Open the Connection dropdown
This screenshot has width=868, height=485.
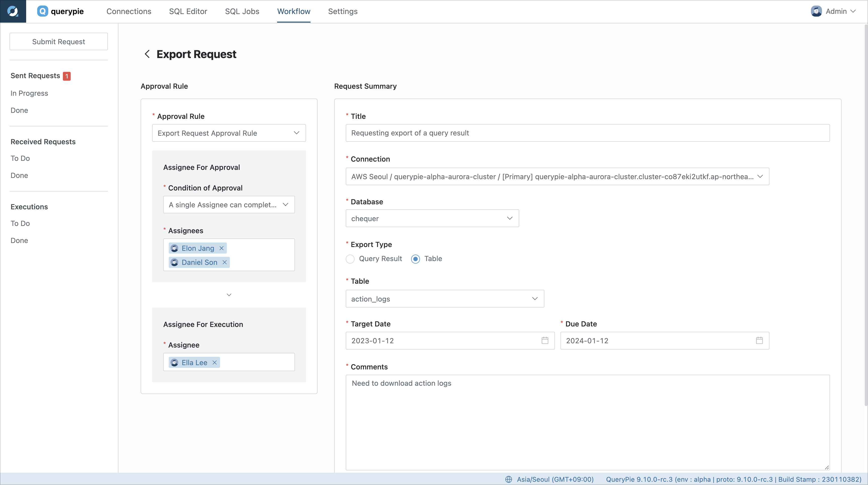(x=557, y=176)
